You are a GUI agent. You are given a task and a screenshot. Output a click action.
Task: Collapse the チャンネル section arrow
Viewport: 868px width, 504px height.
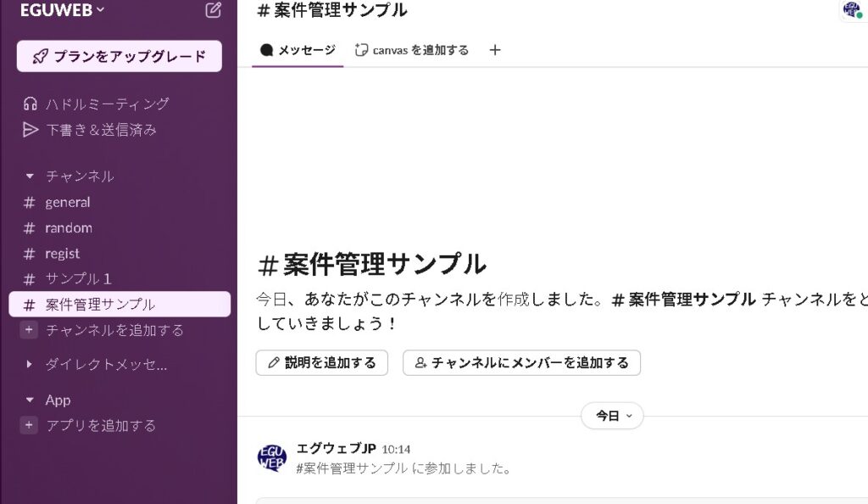pyautogui.click(x=30, y=176)
